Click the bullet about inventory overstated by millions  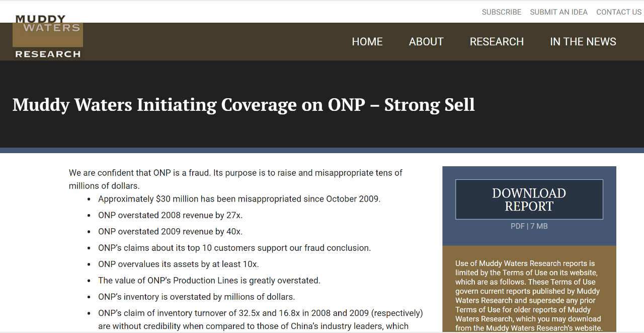[x=196, y=297]
